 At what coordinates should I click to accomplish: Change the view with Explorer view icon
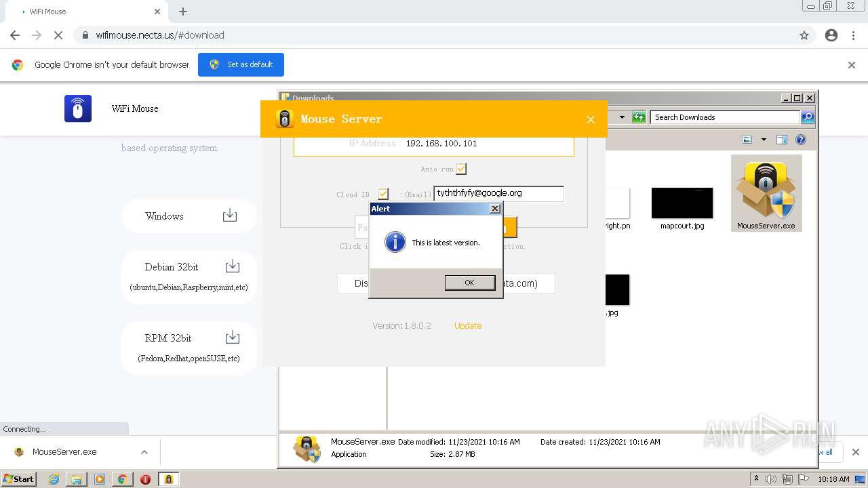[x=747, y=140]
